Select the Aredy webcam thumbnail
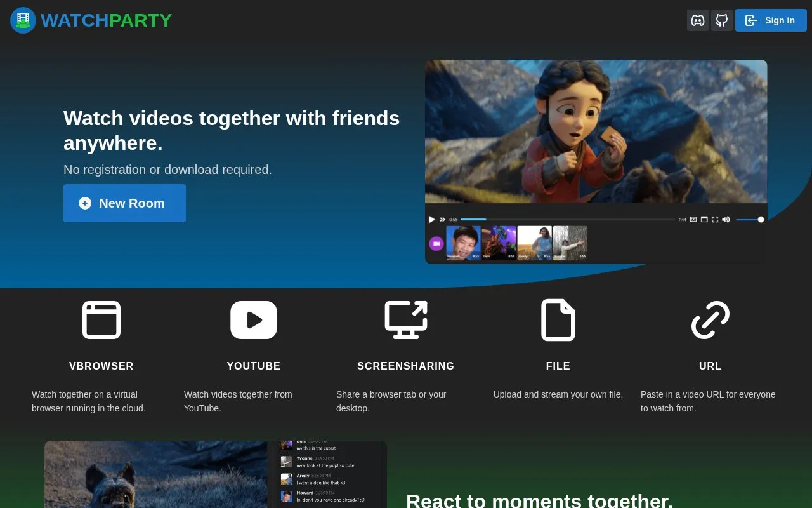Screen dimensions: 812x508 (534, 243)
